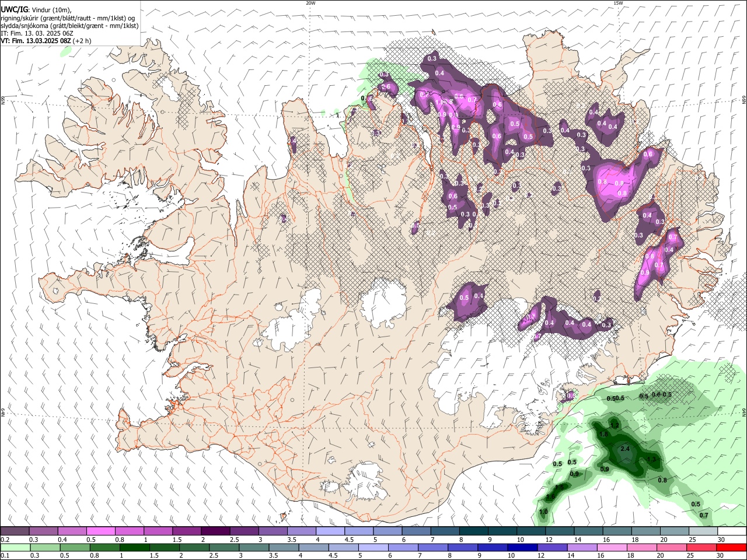Pick the red rain legend swatch labeled 30
Viewport: 747px width, 560px height.
pyautogui.click(x=731, y=547)
